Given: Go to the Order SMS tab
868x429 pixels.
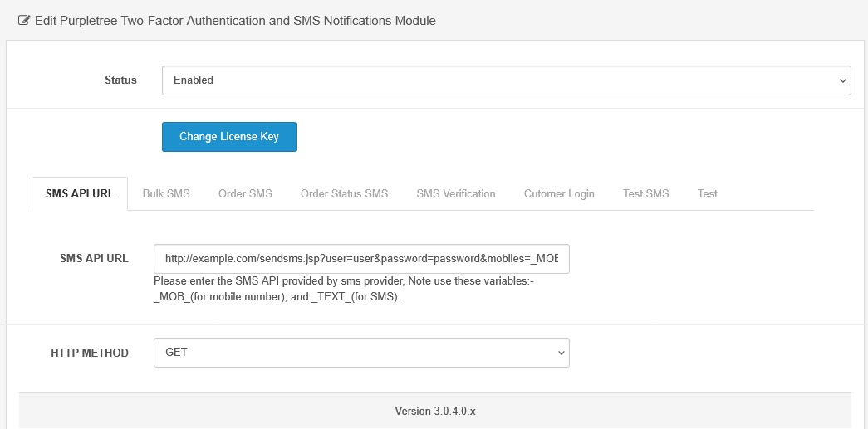Looking at the screenshot, I should [245, 193].
